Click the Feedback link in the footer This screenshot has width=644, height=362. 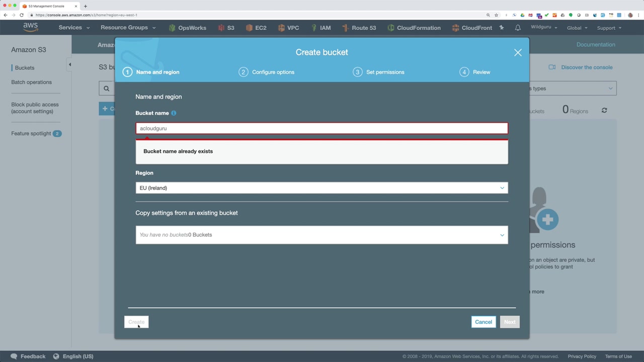tap(33, 356)
